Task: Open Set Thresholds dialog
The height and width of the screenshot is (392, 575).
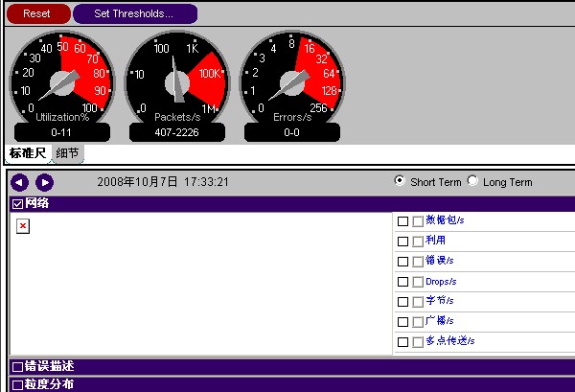Action: [134, 13]
